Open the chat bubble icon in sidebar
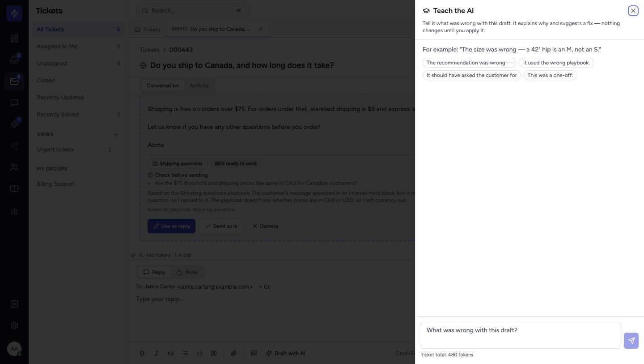Viewport: 644px width, 364px height. [x=14, y=103]
